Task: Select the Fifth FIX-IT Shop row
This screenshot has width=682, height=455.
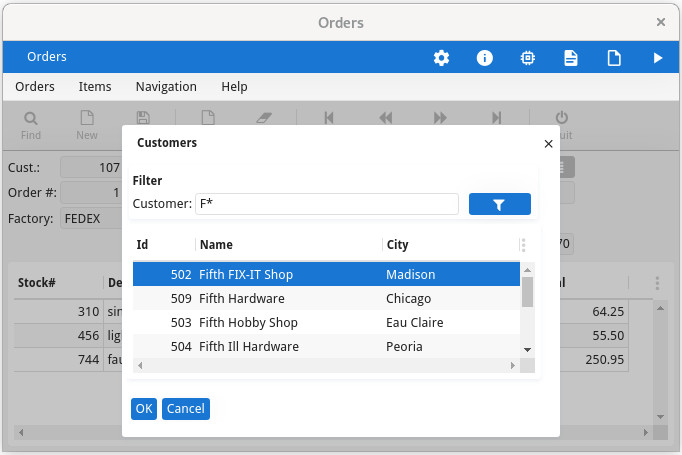Action: [x=326, y=274]
